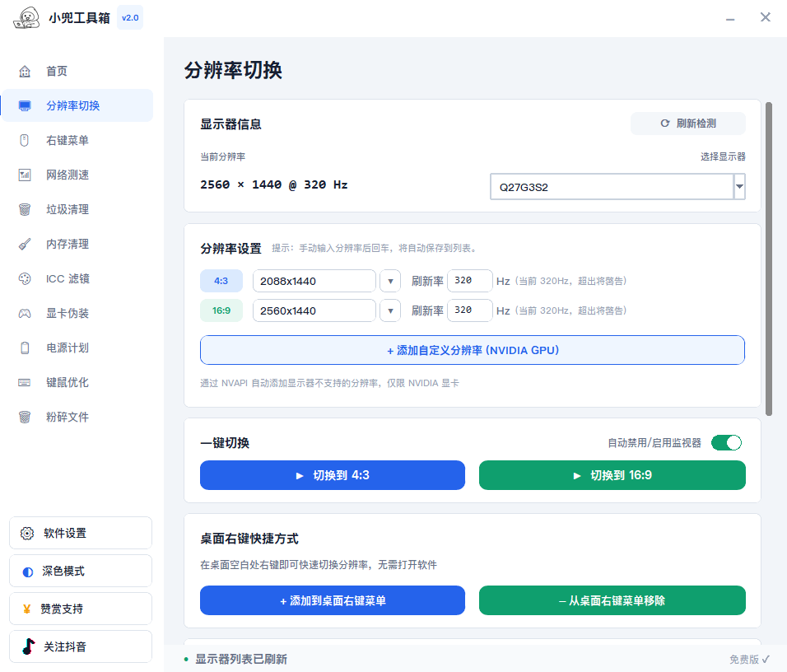
Task: Go to the 首页 page
Action: click(78, 72)
